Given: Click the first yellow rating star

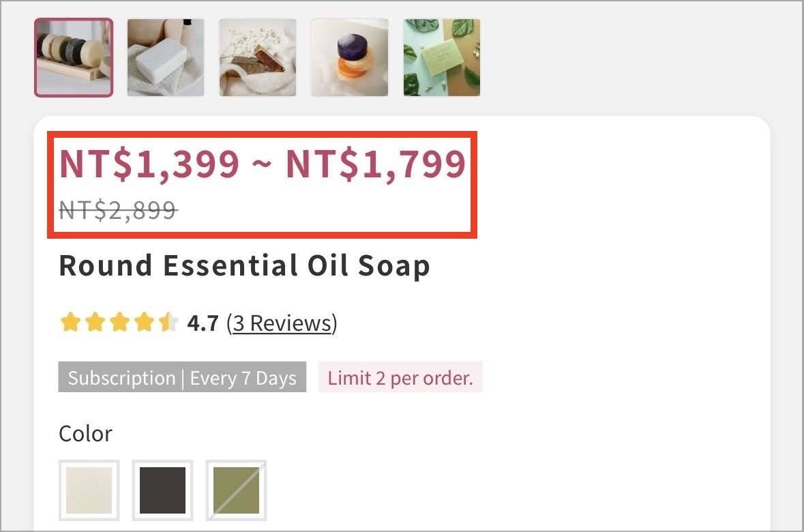Looking at the screenshot, I should (x=70, y=323).
